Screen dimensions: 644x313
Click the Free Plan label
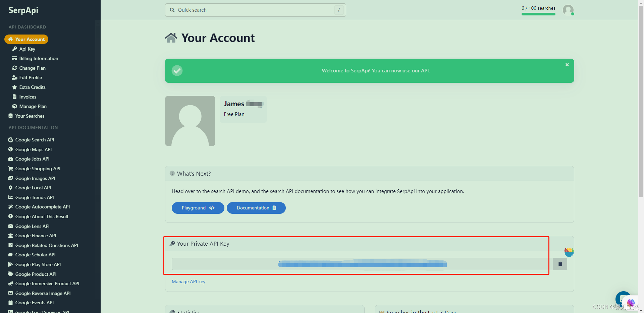234,114
